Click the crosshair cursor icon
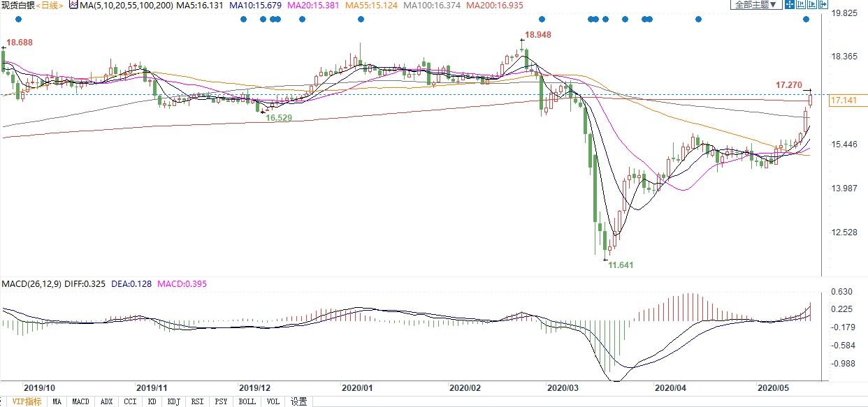 click(790, 4)
